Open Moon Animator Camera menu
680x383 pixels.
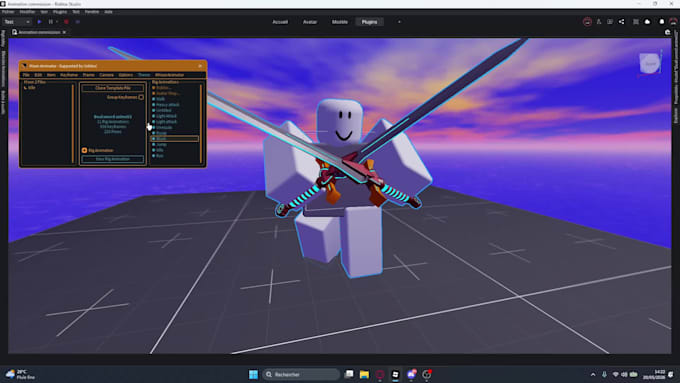[x=106, y=75]
